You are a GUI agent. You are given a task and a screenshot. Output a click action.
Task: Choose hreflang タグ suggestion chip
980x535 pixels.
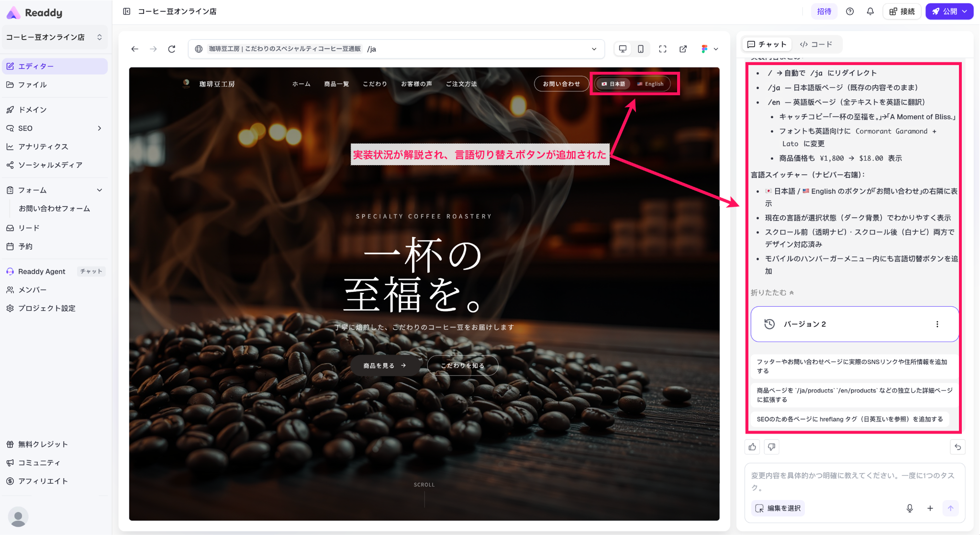850,419
